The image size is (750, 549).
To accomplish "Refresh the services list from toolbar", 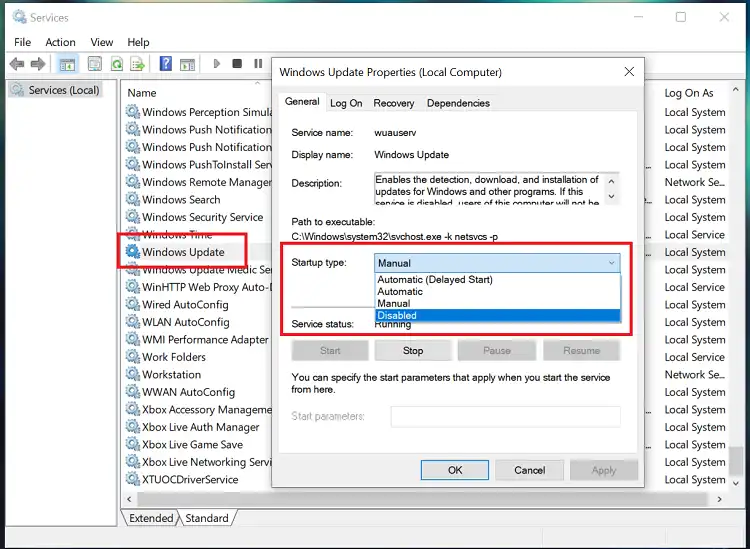I will tap(116, 64).
